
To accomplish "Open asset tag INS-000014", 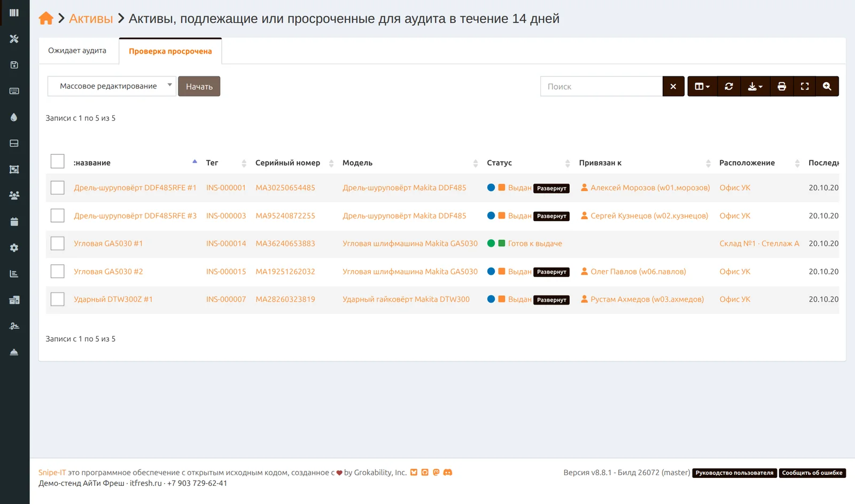I will [x=226, y=243].
